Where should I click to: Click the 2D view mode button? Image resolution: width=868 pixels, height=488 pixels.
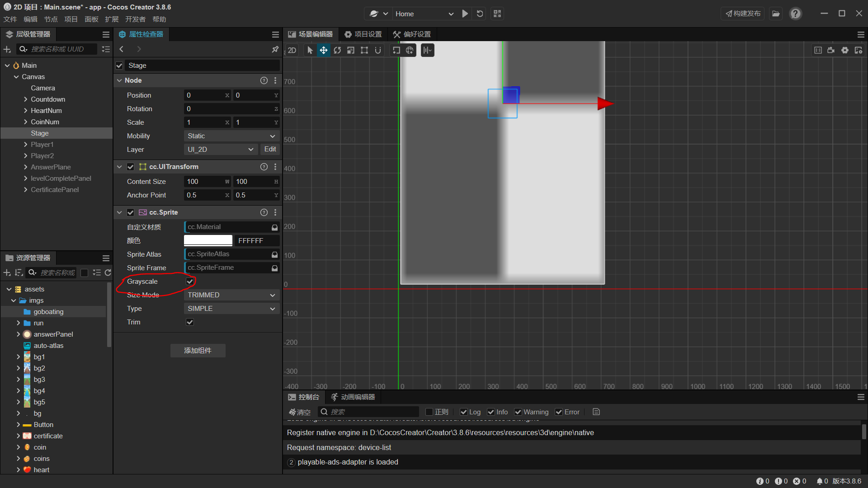[x=292, y=50]
